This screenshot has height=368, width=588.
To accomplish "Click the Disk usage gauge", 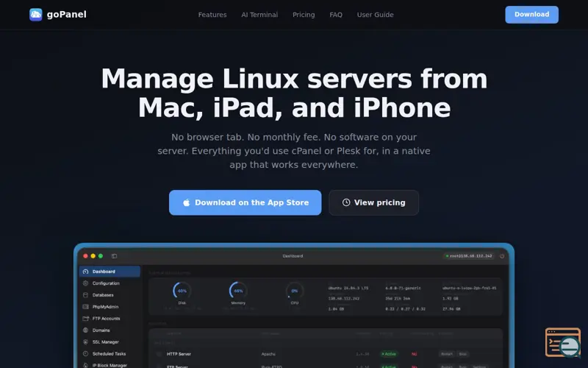I will click(x=182, y=291).
